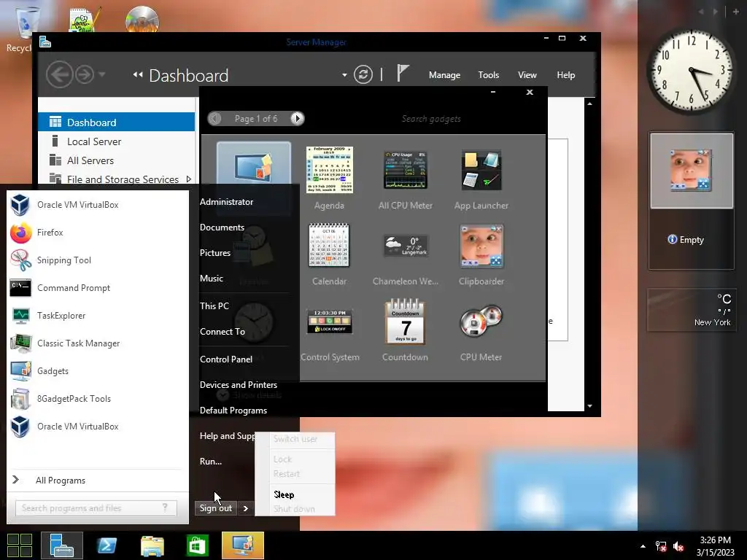Screen dimensions: 747x560
Task: Click the Server Manager refresh icon
Action: (363, 75)
